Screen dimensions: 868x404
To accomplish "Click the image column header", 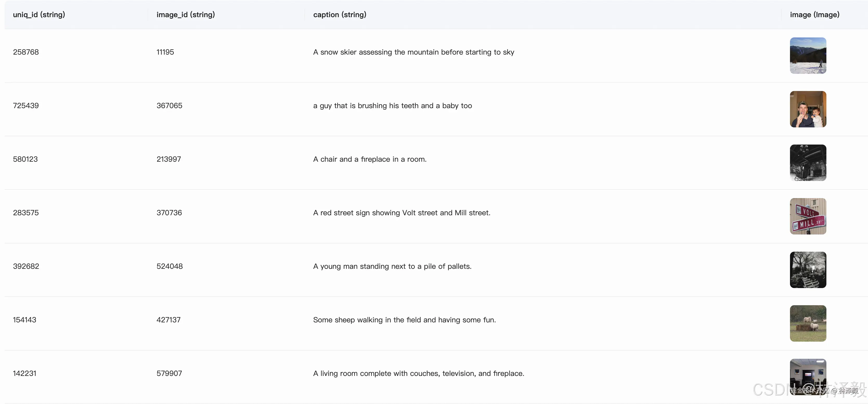I will [x=814, y=15].
